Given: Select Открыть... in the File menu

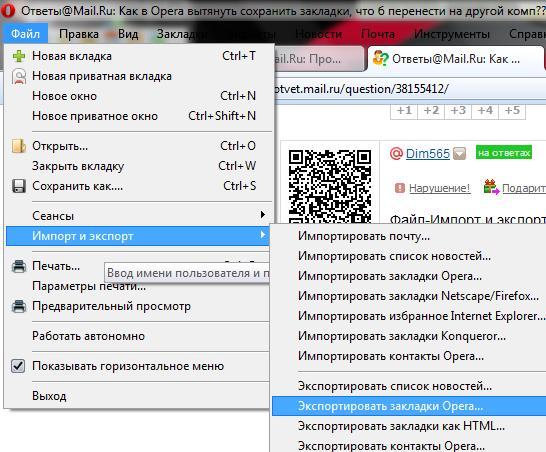Looking at the screenshot, I should (x=138, y=146).
